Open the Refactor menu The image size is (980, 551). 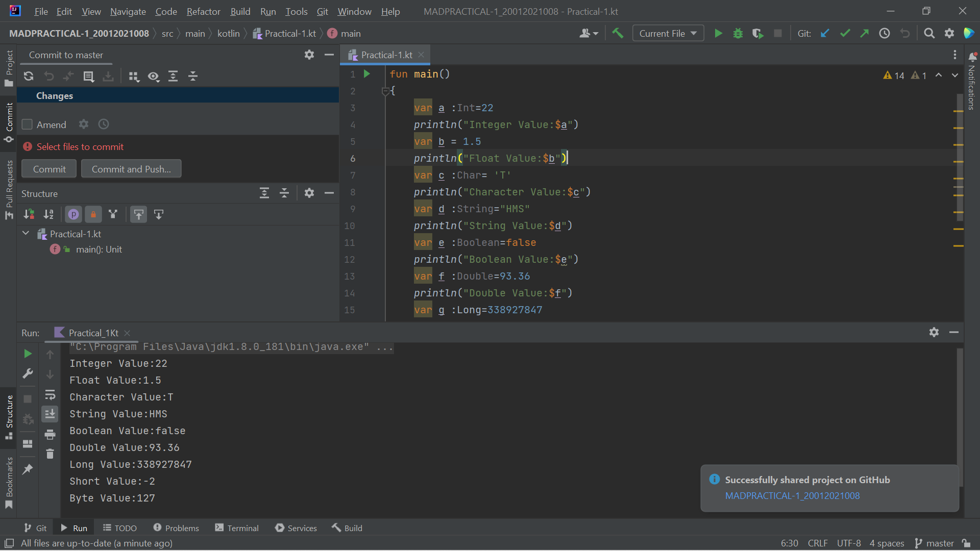click(x=203, y=11)
